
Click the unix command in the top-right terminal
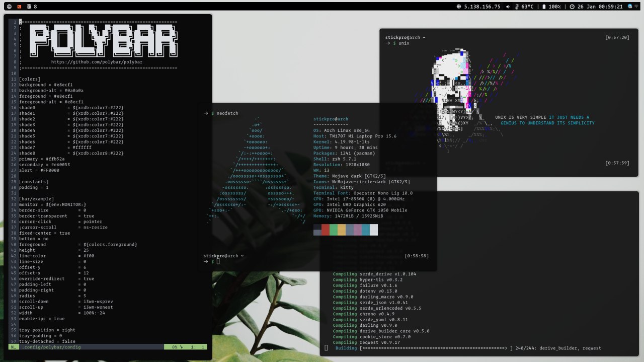(404, 43)
